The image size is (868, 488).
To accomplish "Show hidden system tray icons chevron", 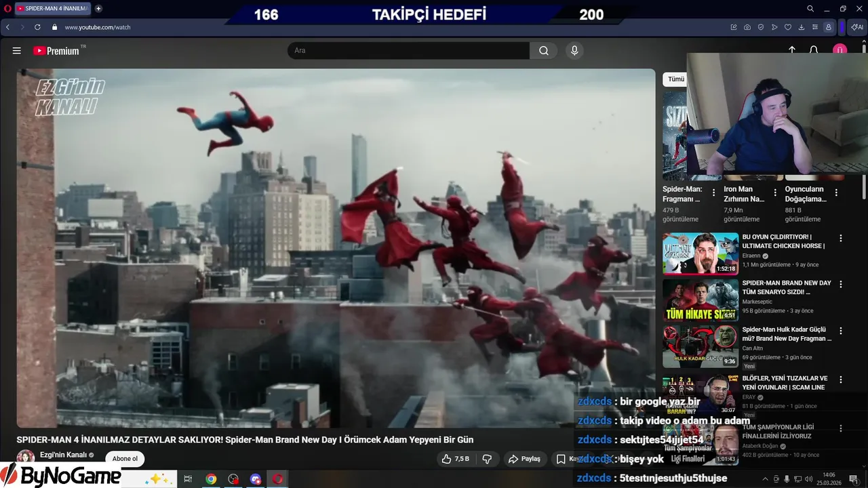I will (766, 479).
